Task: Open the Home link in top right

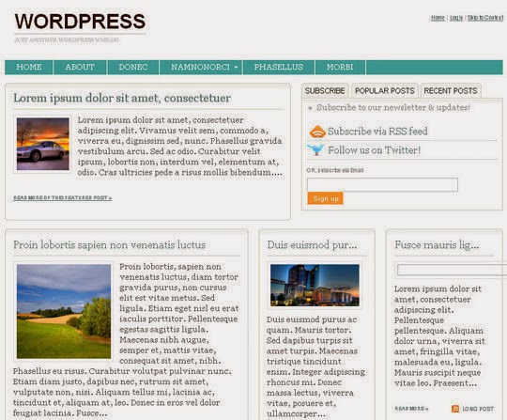Action: click(438, 18)
